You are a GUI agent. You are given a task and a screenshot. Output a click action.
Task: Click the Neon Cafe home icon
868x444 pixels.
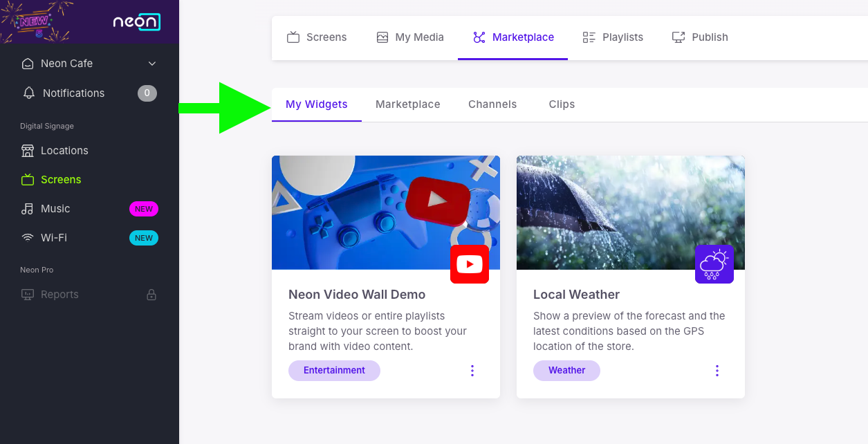coord(28,64)
